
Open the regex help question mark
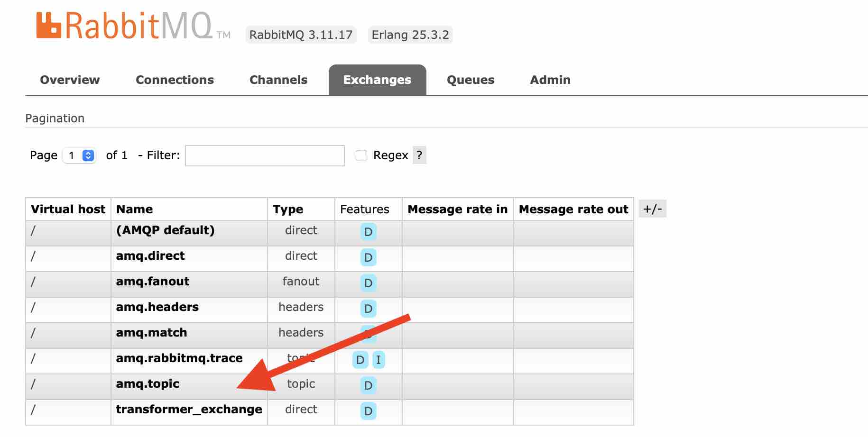419,155
